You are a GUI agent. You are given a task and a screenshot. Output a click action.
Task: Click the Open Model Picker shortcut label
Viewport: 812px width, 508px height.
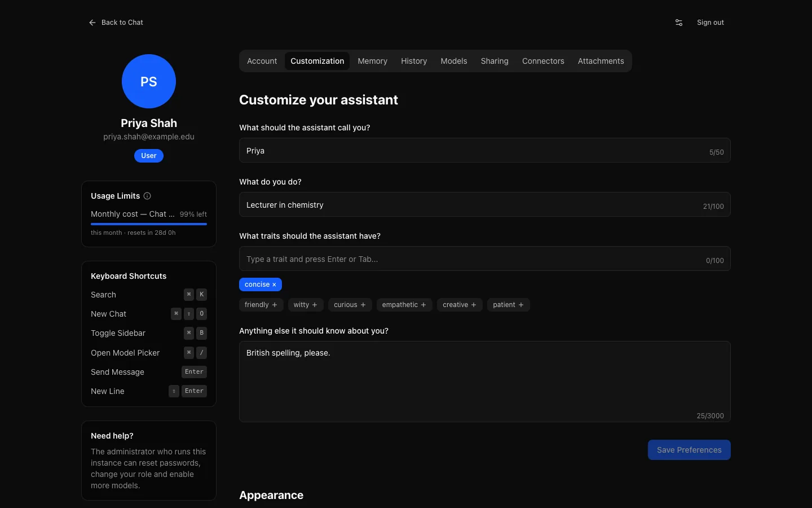pos(125,353)
